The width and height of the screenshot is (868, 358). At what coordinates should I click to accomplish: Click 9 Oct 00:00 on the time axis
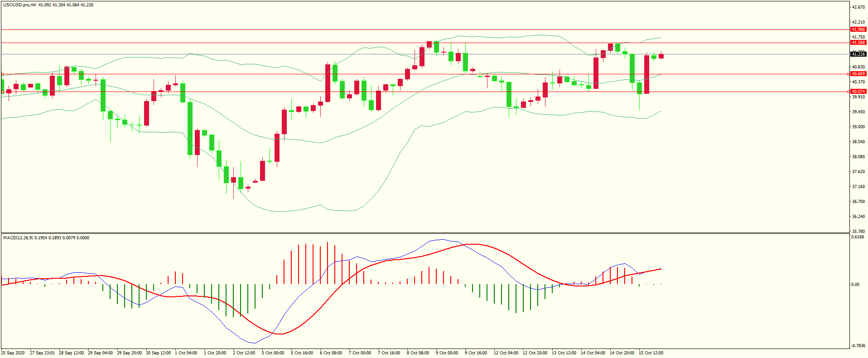(447, 353)
